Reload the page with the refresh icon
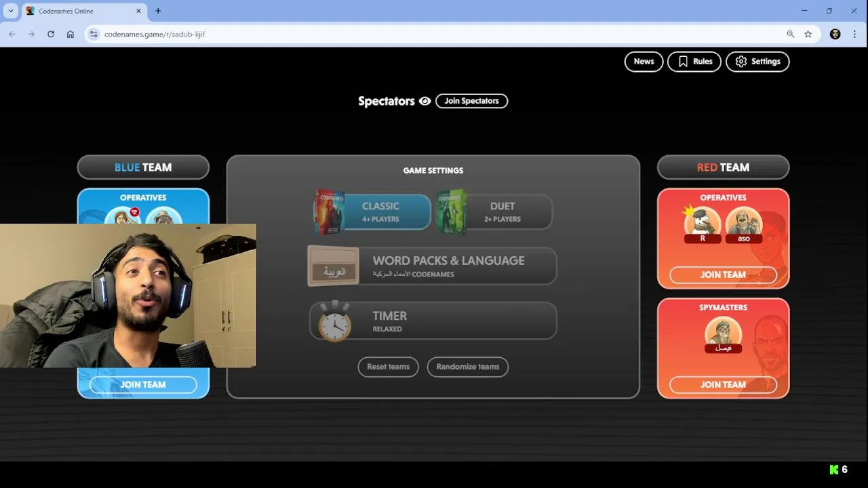The height and width of the screenshot is (488, 868). (x=51, y=34)
